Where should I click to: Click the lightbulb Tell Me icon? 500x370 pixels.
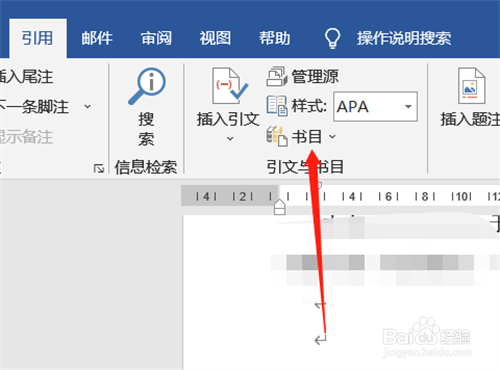[x=332, y=38]
